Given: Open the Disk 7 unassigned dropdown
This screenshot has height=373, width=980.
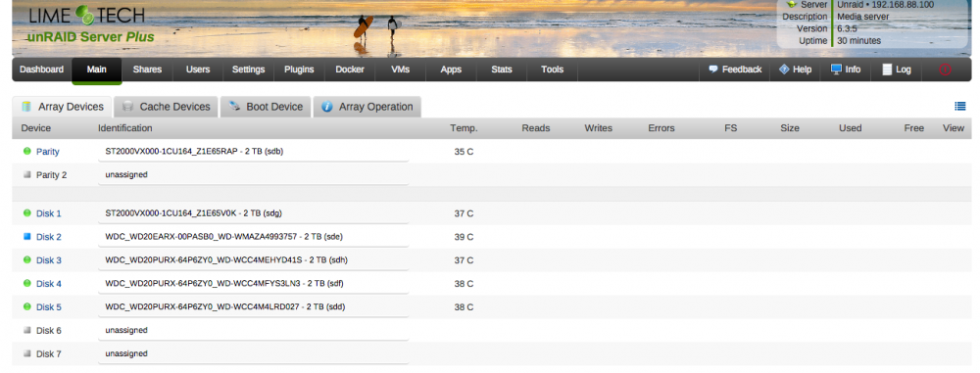Looking at the screenshot, I should coord(253,353).
